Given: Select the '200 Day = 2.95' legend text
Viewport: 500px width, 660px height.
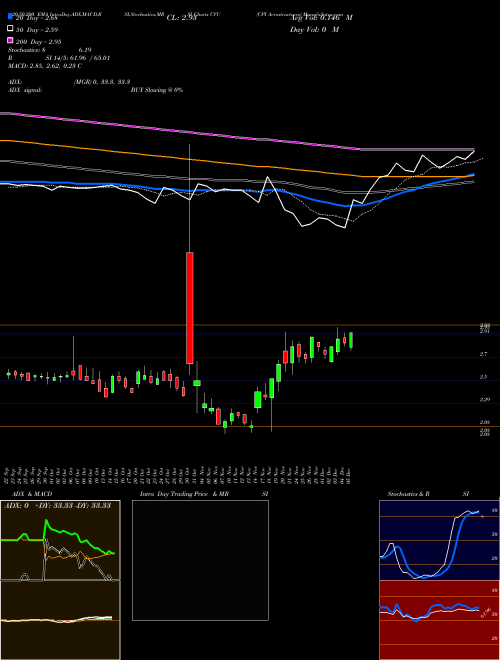Looking at the screenshot, I should [x=39, y=42].
